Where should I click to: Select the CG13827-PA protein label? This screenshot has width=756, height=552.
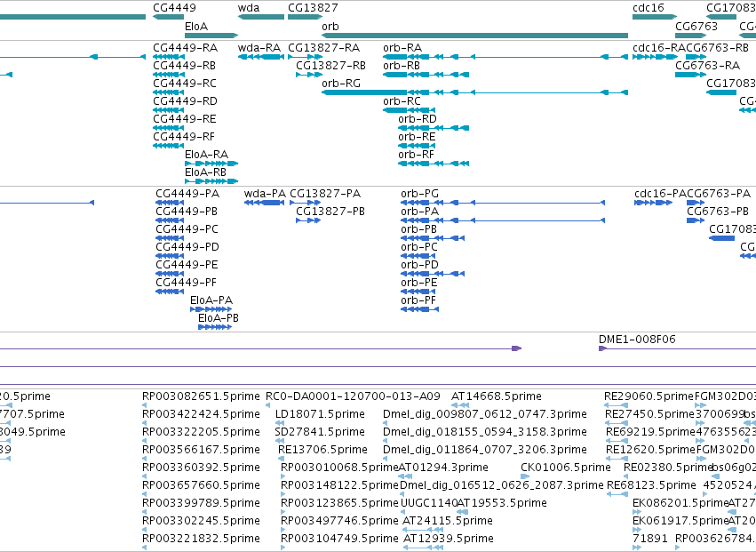click(x=325, y=194)
